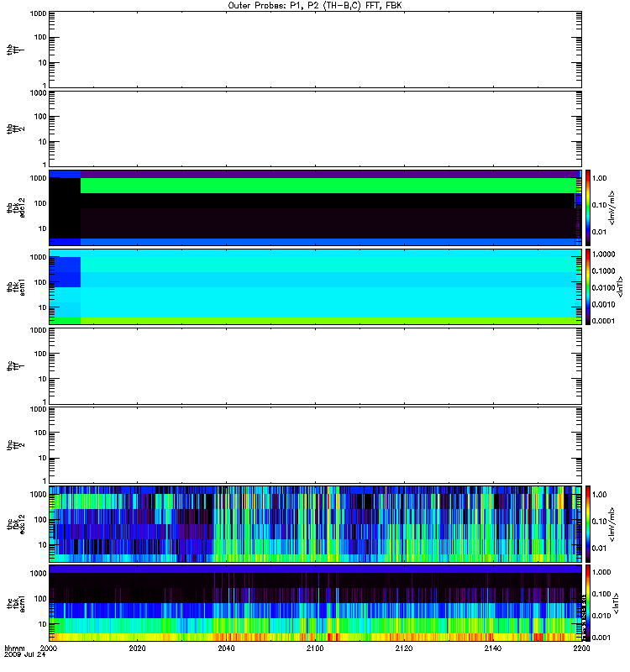The height and width of the screenshot is (672, 630).
Task: Click the thc fbk edc12 spectrogram panel
Action: pos(315,524)
